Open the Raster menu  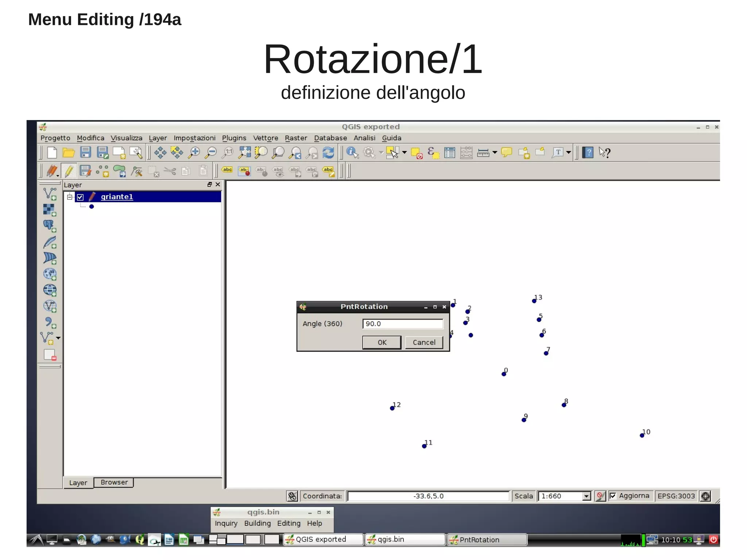tap(296, 138)
